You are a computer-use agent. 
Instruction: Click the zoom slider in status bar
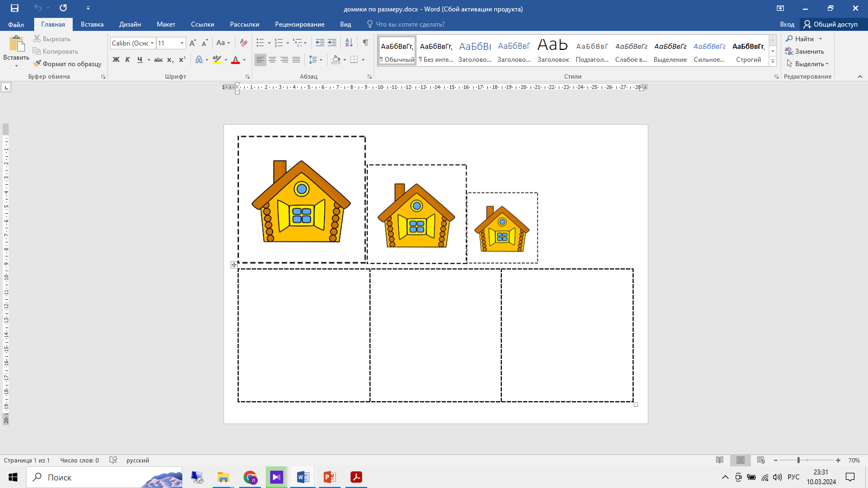tap(799, 460)
